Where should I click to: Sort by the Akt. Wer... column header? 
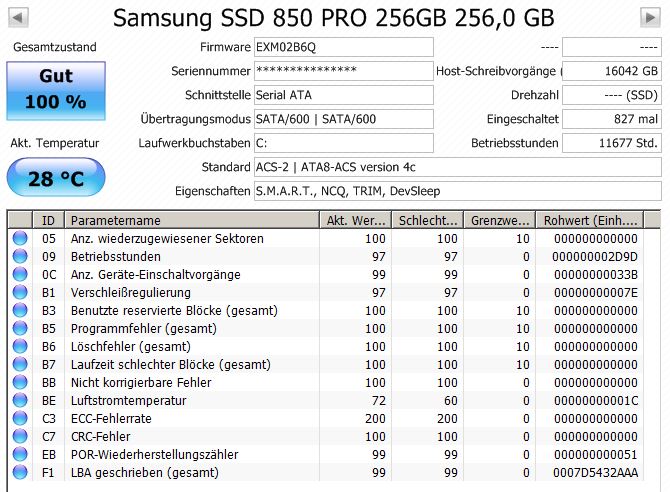pos(356,220)
